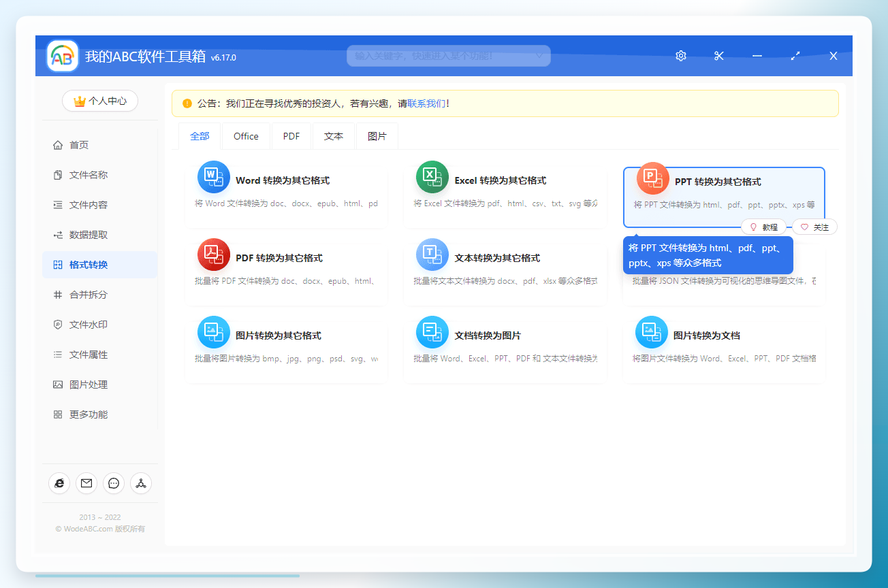Select 格式转换 in sidebar

pos(100,265)
